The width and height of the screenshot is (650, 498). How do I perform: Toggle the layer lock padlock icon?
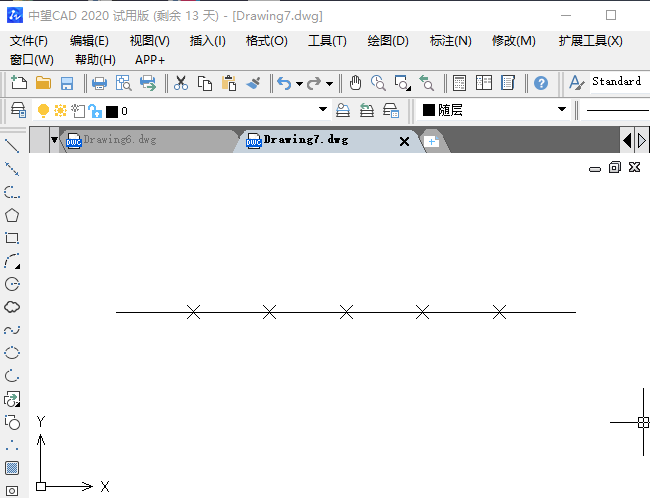pos(94,111)
